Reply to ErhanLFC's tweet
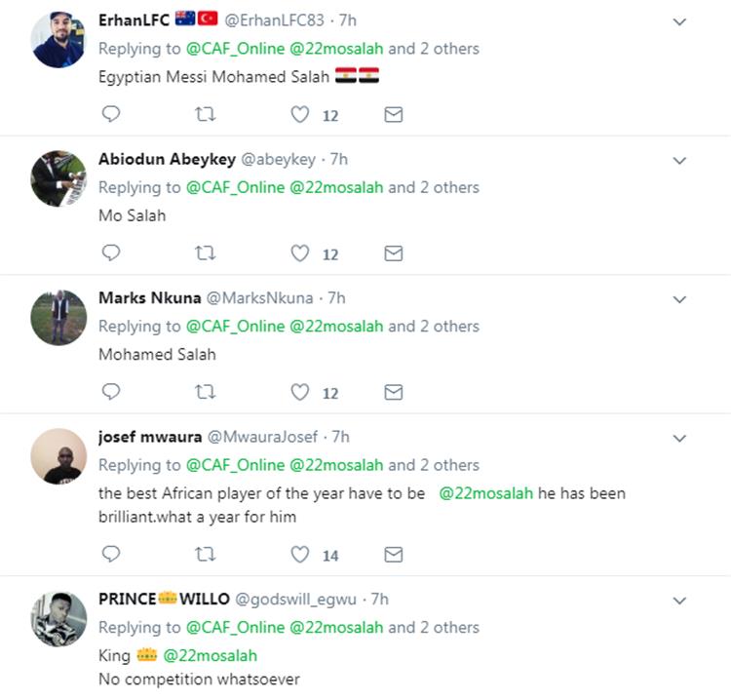The image size is (731, 700). (111, 115)
